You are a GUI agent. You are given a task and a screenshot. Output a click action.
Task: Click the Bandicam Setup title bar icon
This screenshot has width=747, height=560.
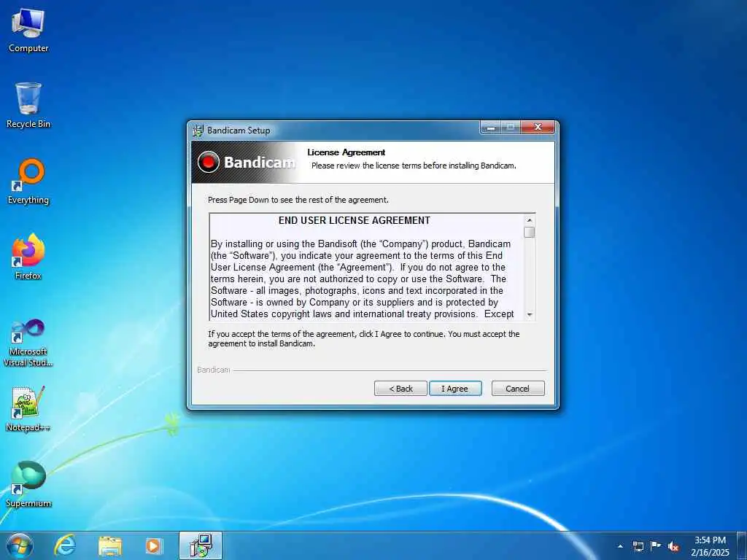click(198, 131)
